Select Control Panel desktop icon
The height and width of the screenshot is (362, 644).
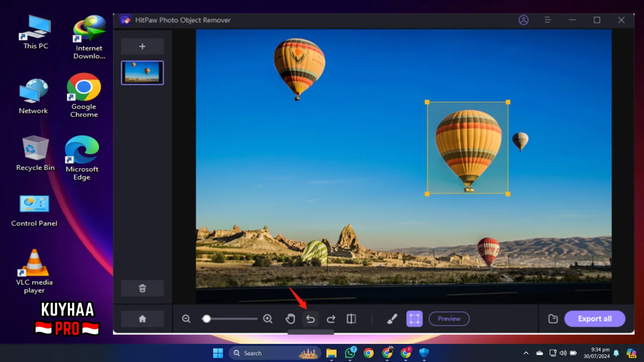34,211
